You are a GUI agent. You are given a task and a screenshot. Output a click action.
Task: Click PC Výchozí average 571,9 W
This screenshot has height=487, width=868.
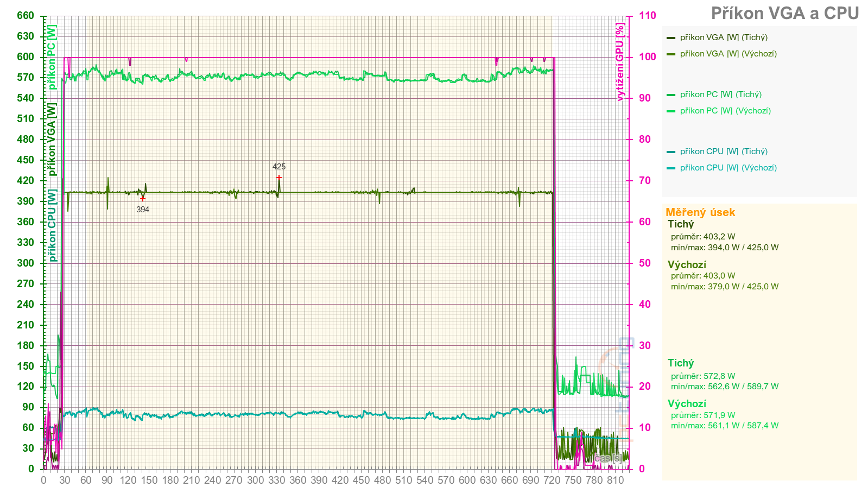[703, 415]
